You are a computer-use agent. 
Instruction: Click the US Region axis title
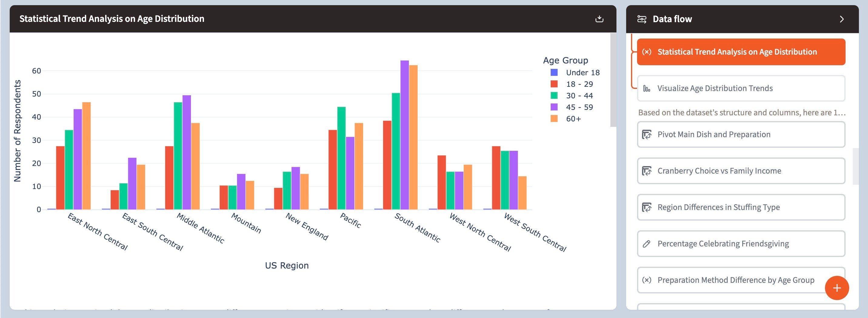(287, 266)
